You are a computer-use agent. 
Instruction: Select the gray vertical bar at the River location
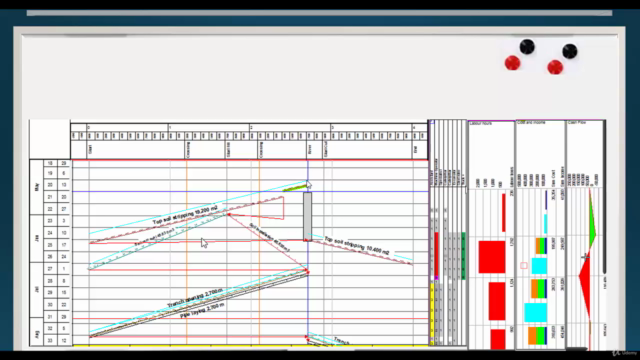pos(307,216)
